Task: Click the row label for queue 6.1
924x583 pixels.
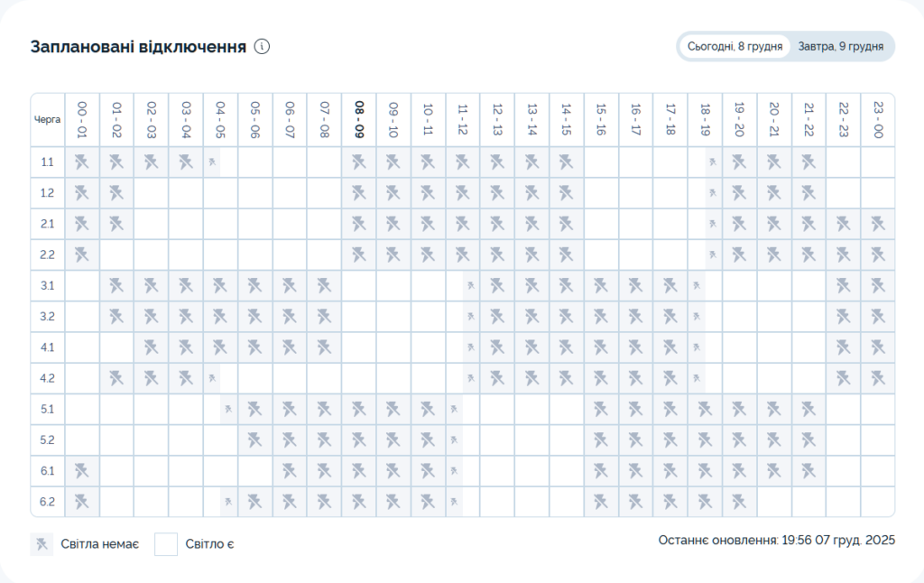Action: pos(48,470)
